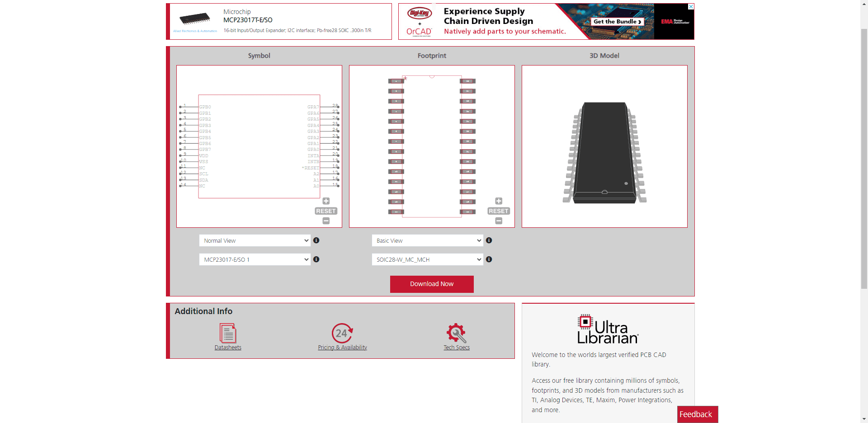Click the Download Now button

[432, 284]
